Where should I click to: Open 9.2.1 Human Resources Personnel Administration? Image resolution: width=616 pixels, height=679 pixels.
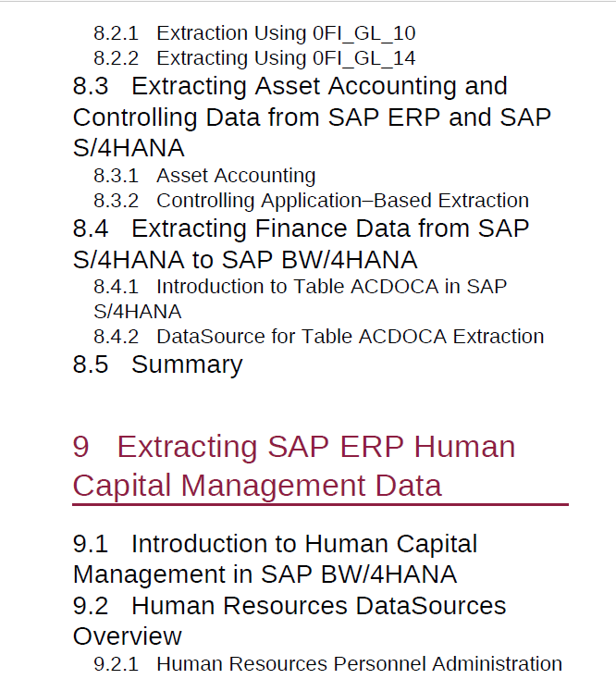[x=327, y=664]
